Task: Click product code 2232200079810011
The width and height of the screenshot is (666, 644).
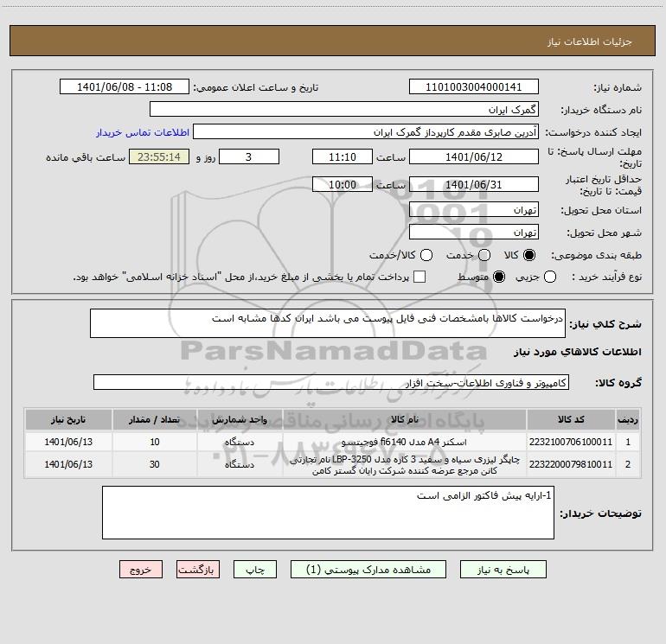Action: tap(571, 464)
